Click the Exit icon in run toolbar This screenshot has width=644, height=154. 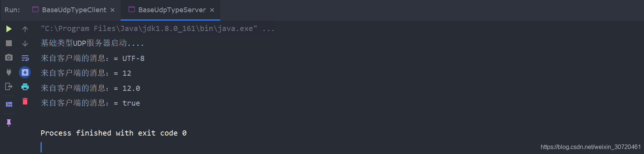pos(9,87)
